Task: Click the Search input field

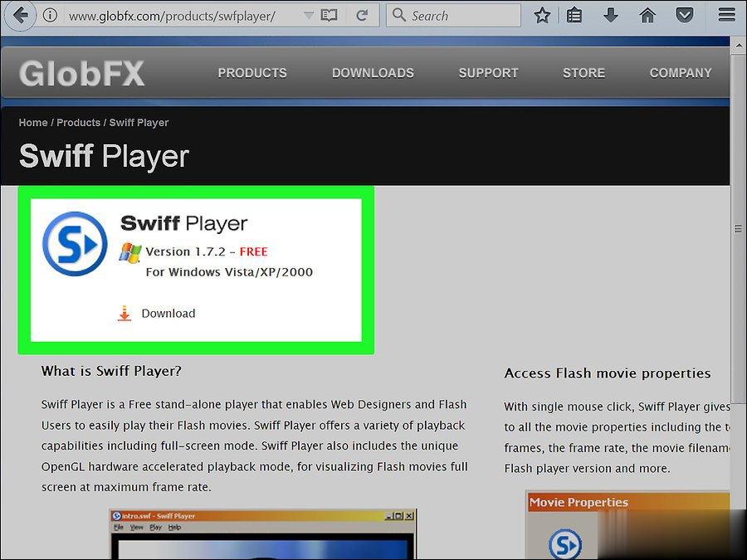Action: (x=453, y=16)
